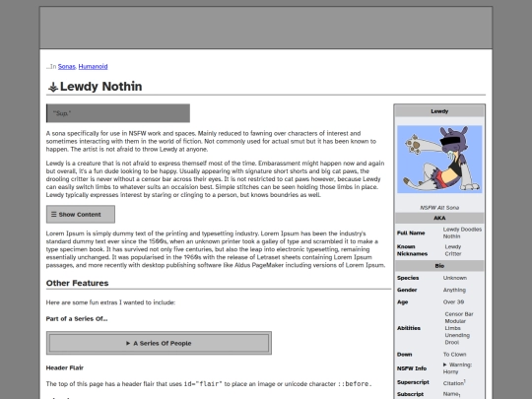Click the ::before code text
The image size is (532, 399).
pyautogui.click(x=355, y=384)
